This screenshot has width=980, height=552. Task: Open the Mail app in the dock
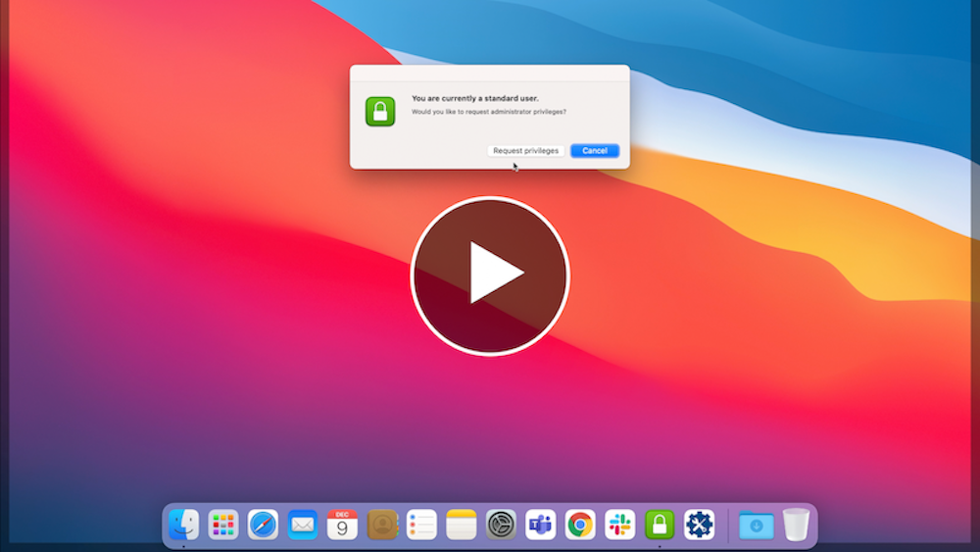point(303,525)
